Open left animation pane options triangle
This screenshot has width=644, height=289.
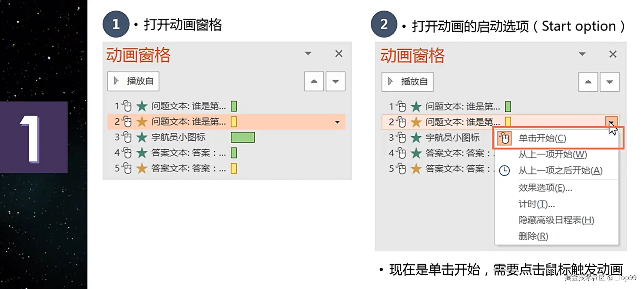(308, 54)
